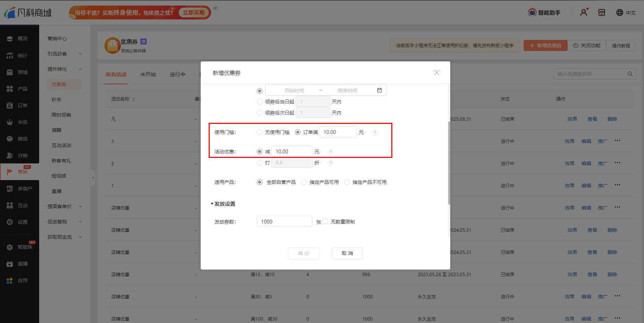Click the 发放券数 input field
Image resolution: width=644 pixels, height=323 pixels.
[284, 221]
